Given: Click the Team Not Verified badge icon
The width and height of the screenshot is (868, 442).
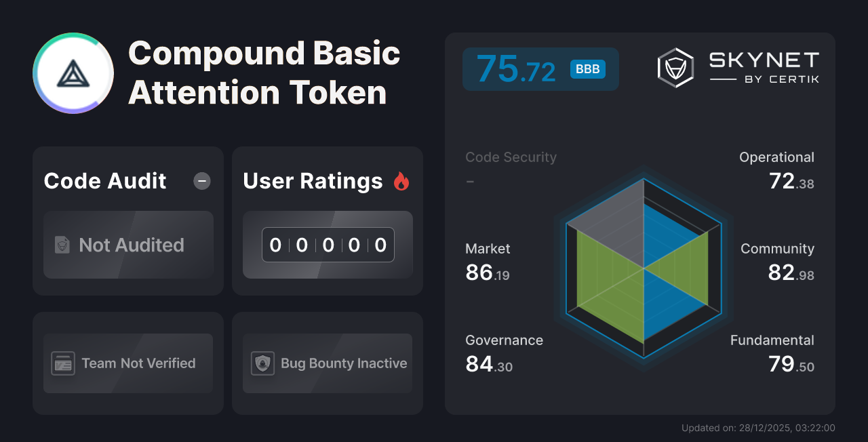Looking at the screenshot, I should point(62,363).
